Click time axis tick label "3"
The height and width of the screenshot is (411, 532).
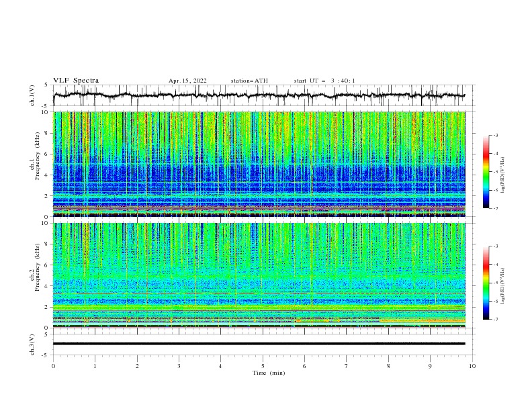coord(179,366)
